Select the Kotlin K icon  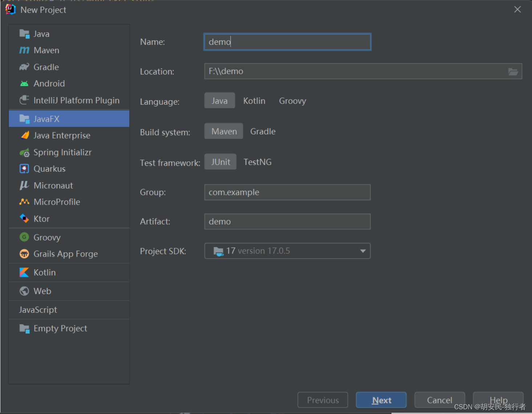(24, 272)
